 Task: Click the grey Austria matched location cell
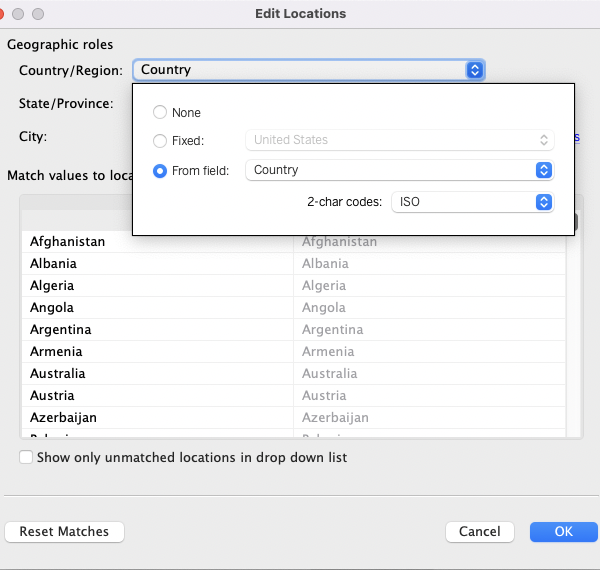pos(324,396)
